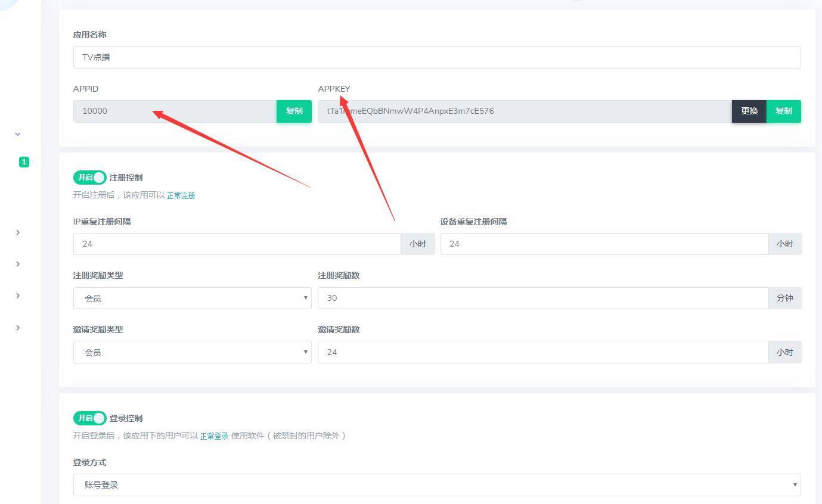822x504 pixels.
Task: Click the 注册奖励类型 label
Action: click(x=98, y=275)
